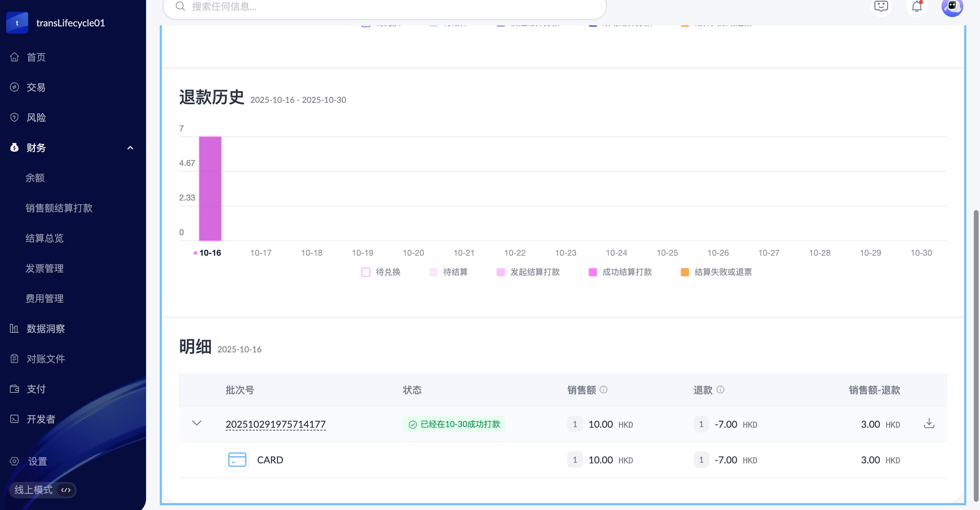Click the 设置 gear icon
Screen dimensions: 980x510
pyautogui.click(x=14, y=461)
